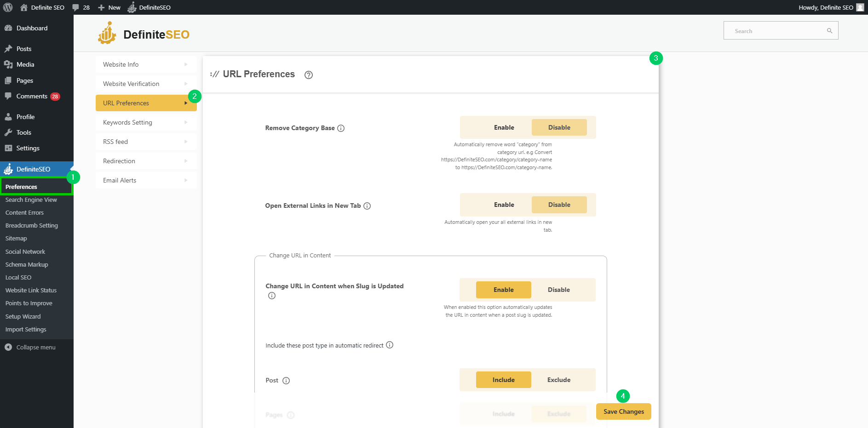Click the DefiniteSEO header logo
The image size is (868, 428).
coord(144,34)
